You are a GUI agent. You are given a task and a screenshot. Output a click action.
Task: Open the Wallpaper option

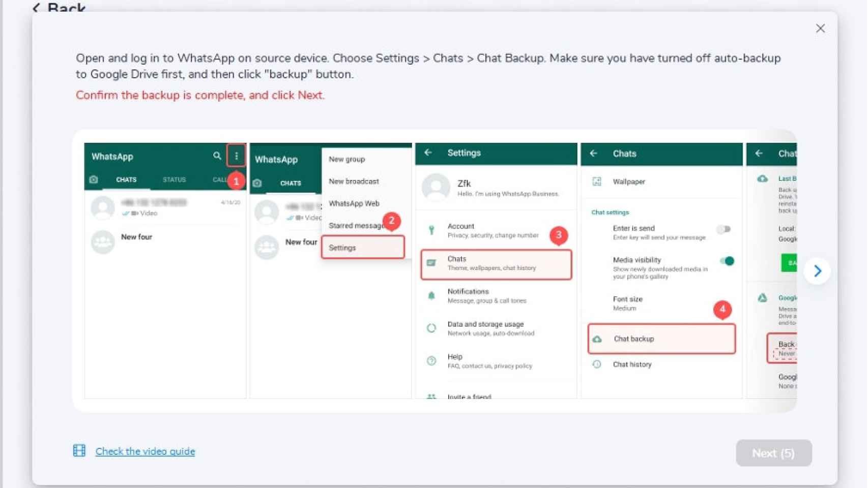click(x=661, y=181)
